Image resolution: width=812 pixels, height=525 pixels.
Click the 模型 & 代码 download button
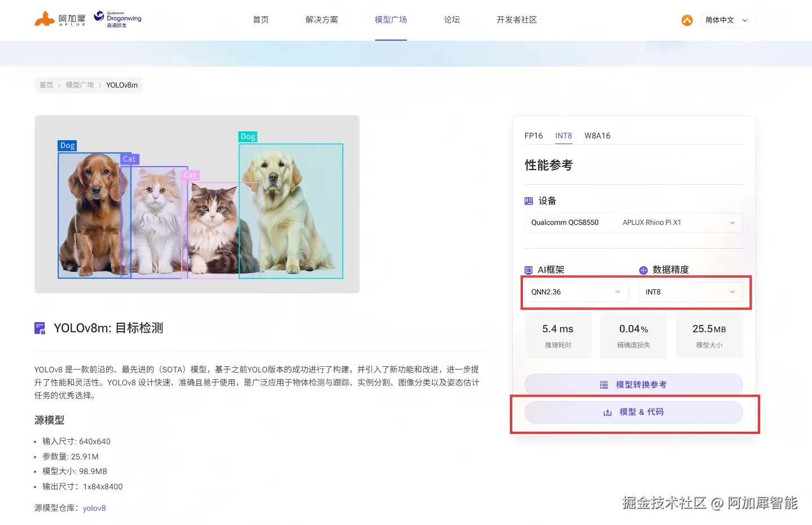(634, 412)
